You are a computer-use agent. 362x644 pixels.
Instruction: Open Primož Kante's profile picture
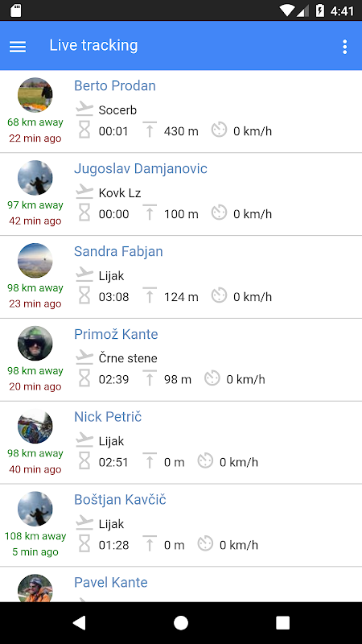(x=35, y=344)
